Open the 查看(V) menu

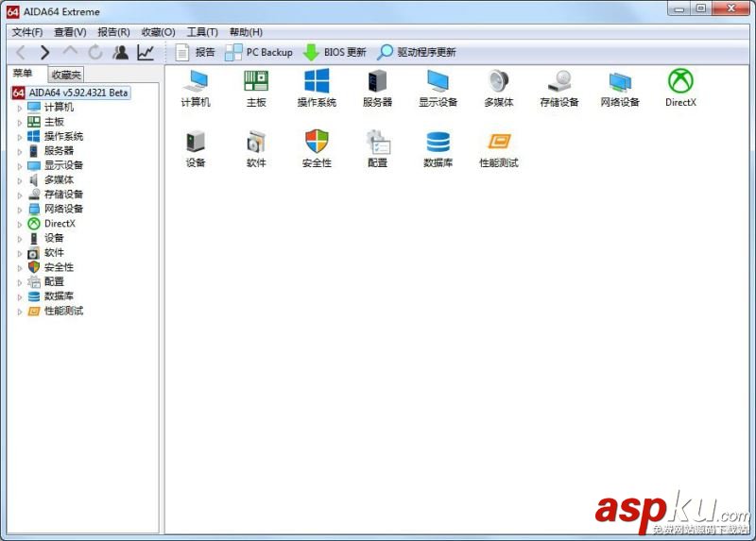(70, 32)
